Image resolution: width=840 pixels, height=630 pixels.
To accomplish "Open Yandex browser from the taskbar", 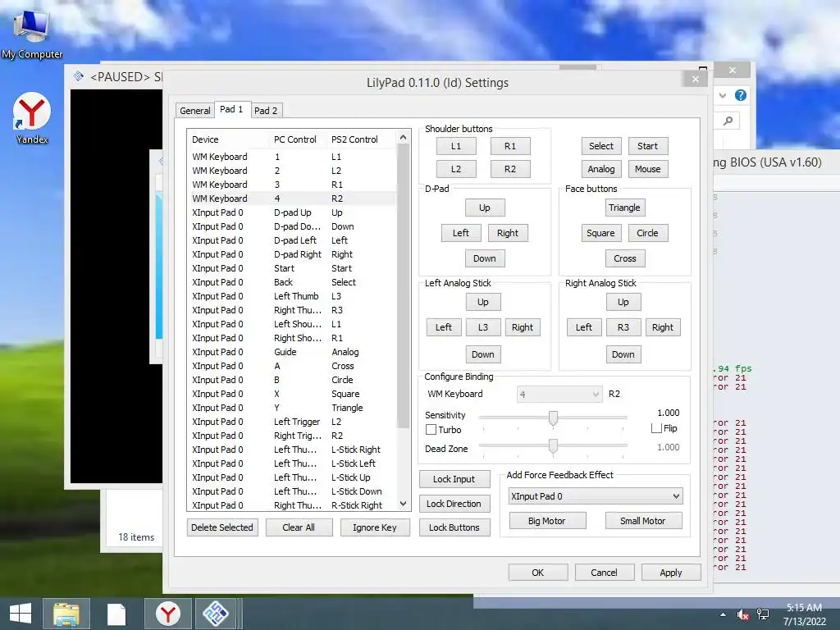I will click(x=167, y=614).
